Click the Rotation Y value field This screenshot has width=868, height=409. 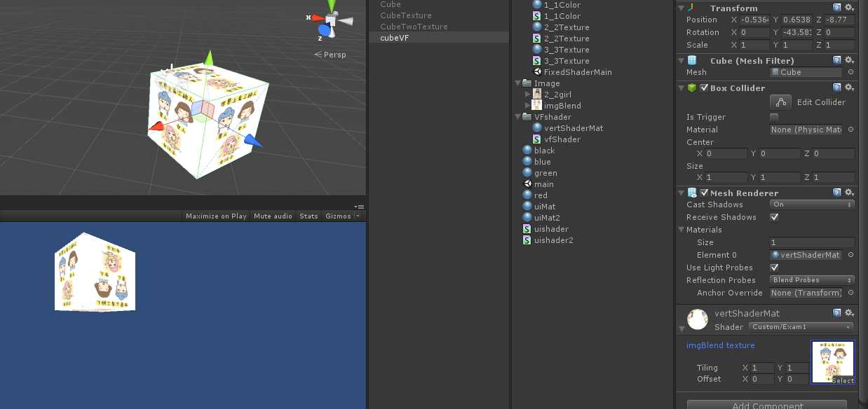point(797,32)
